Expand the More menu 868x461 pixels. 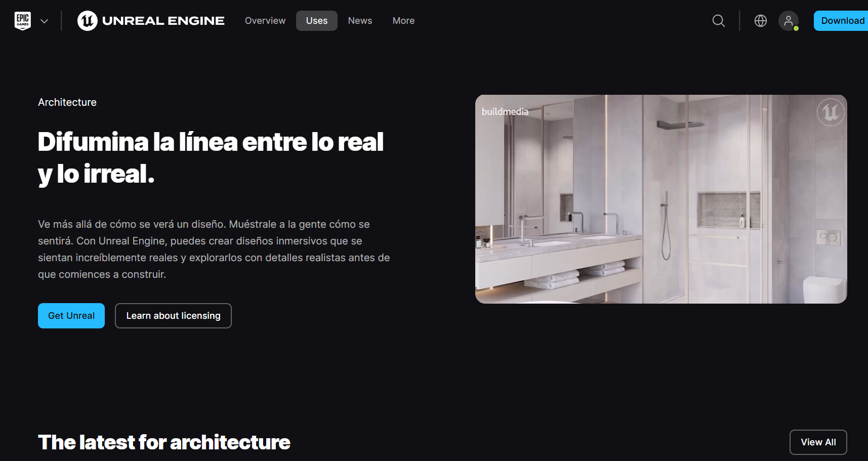(x=403, y=21)
